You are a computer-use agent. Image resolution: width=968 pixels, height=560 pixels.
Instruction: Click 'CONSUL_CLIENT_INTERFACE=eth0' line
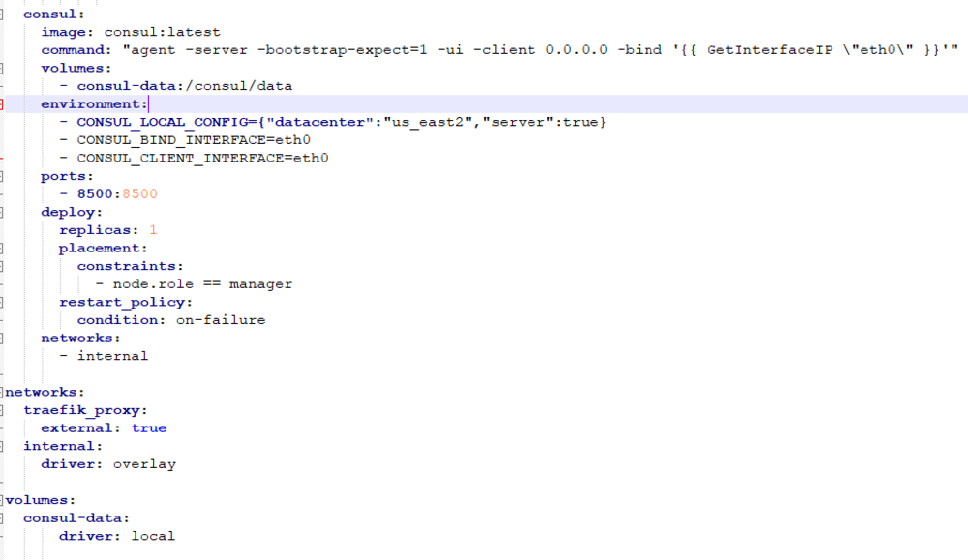pos(202,158)
